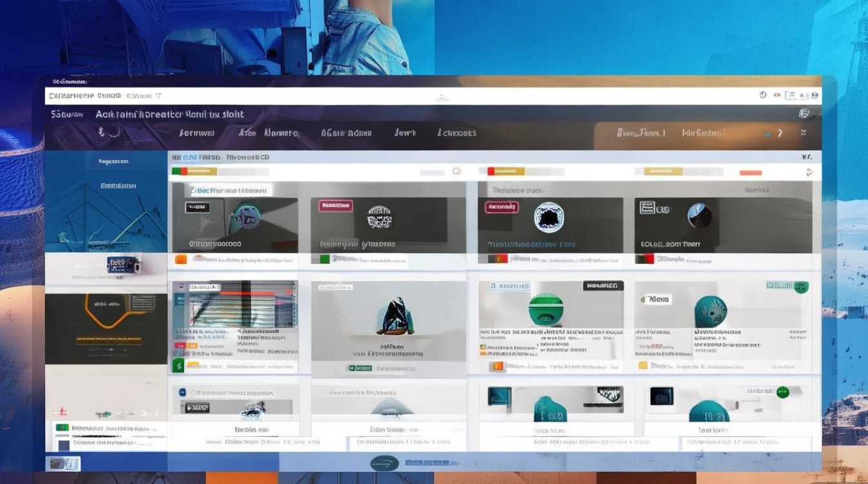Open the dropdown arrow at the content header's right
868x484 pixels.
[806, 157]
